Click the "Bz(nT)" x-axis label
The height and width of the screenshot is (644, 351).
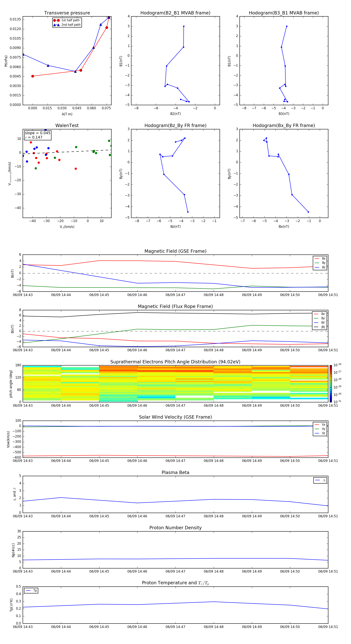click(x=175, y=227)
